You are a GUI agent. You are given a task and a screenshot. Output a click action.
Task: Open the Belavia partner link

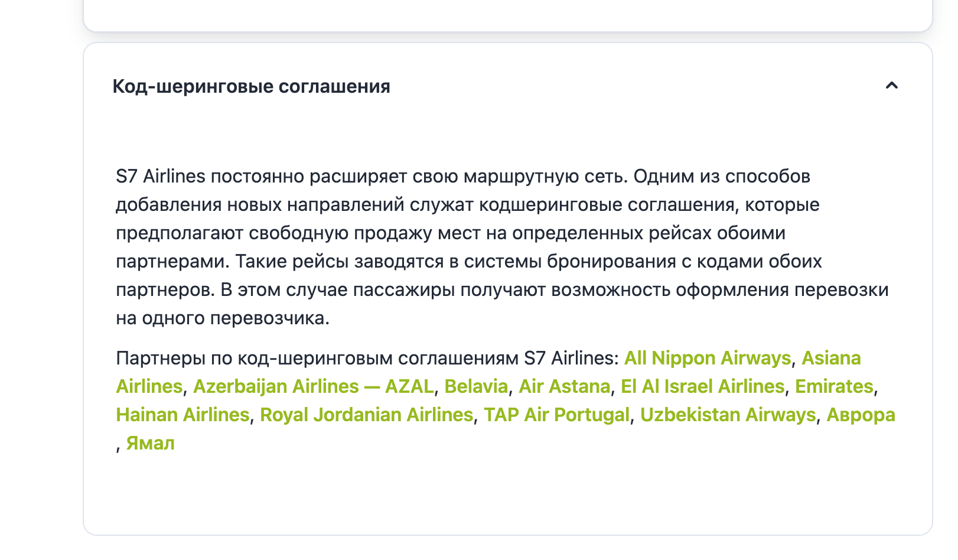click(475, 386)
